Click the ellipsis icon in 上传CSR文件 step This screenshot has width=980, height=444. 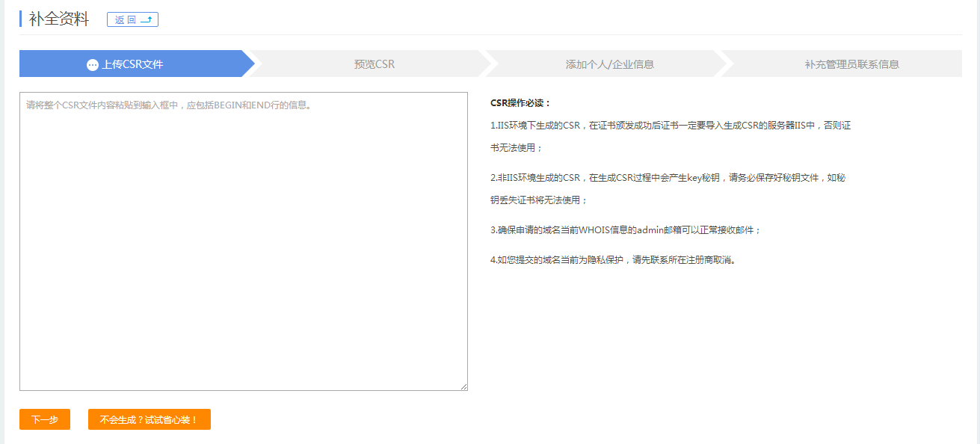(x=93, y=65)
